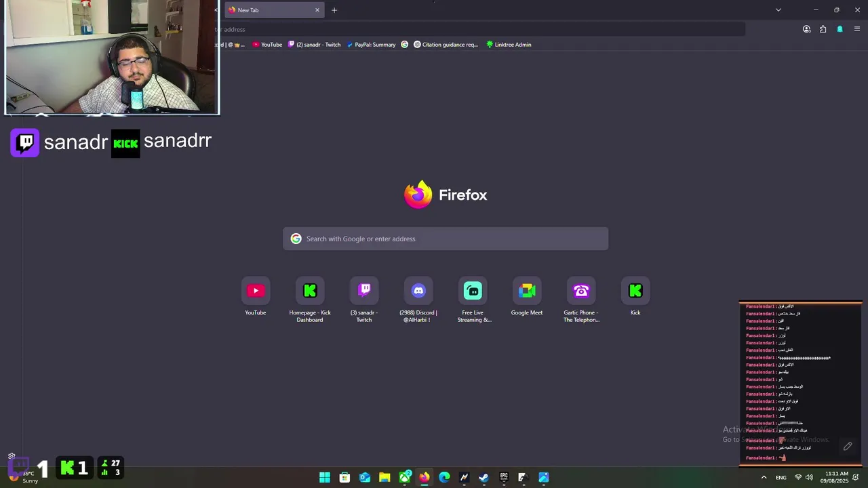Open the Xbox app from taskbar
Viewport: 868px width, 488px height.
coord(405,477)
